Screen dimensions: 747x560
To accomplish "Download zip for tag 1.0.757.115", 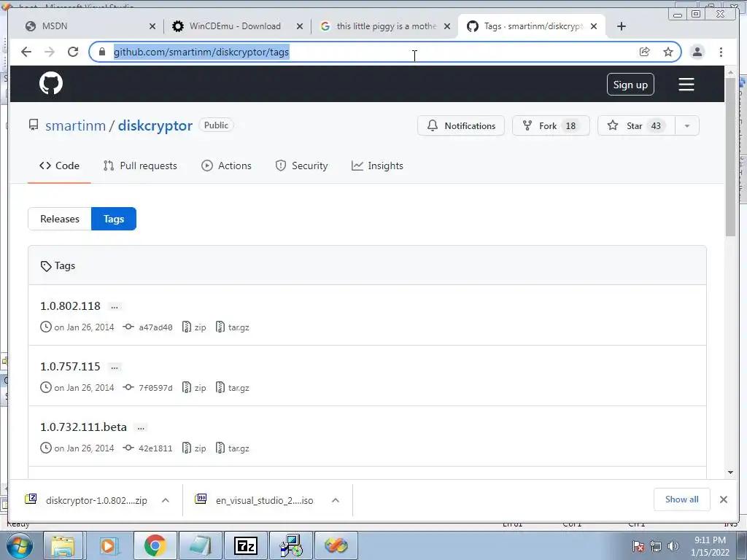I will [194, 388].
